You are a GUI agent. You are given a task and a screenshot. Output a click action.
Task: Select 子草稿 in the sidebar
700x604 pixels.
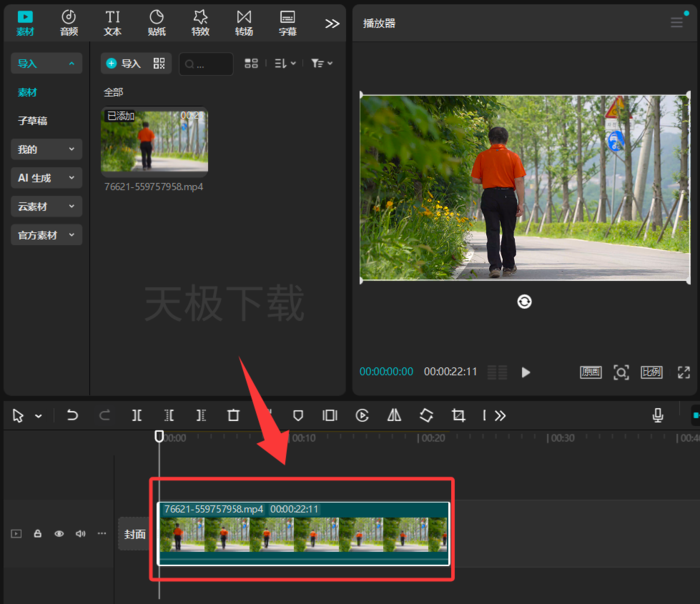pos(32,121)
